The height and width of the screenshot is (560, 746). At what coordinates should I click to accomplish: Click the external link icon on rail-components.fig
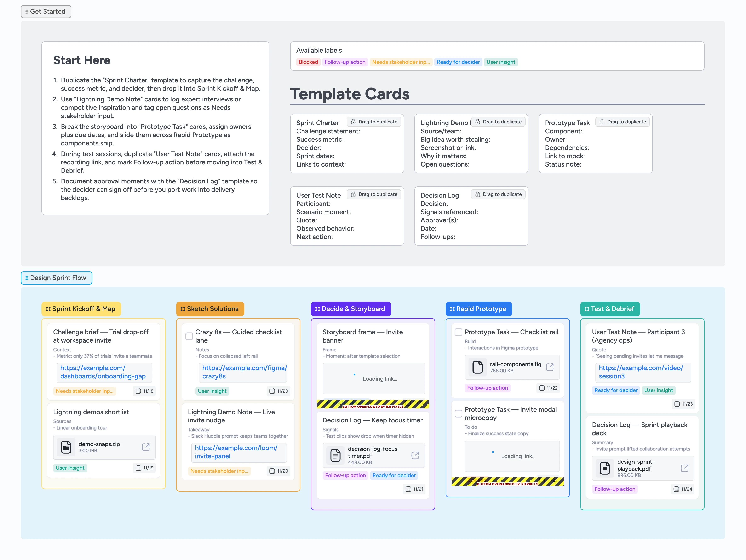pos(550,367)
